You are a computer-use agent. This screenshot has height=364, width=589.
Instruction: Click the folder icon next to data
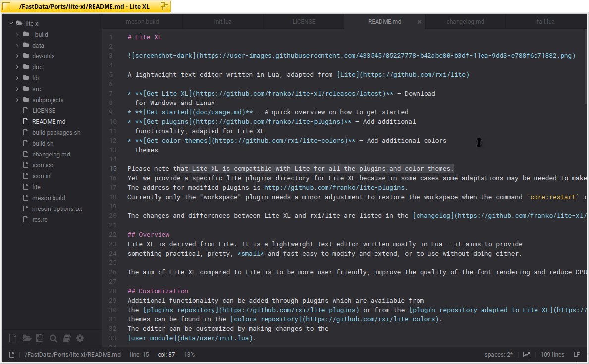click(x=26, y=45)
